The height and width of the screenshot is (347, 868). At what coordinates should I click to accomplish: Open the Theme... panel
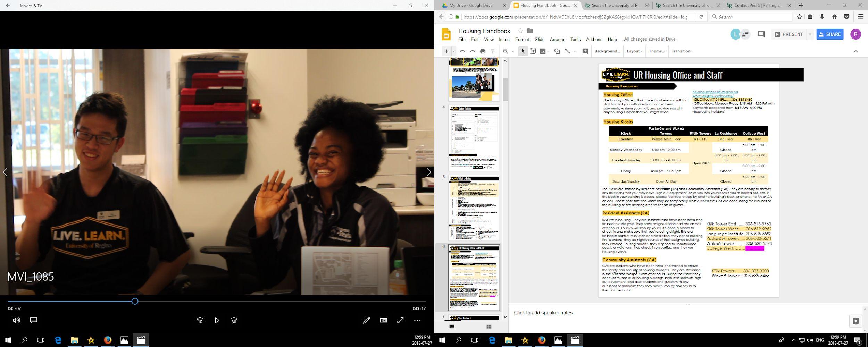(657, 51)
